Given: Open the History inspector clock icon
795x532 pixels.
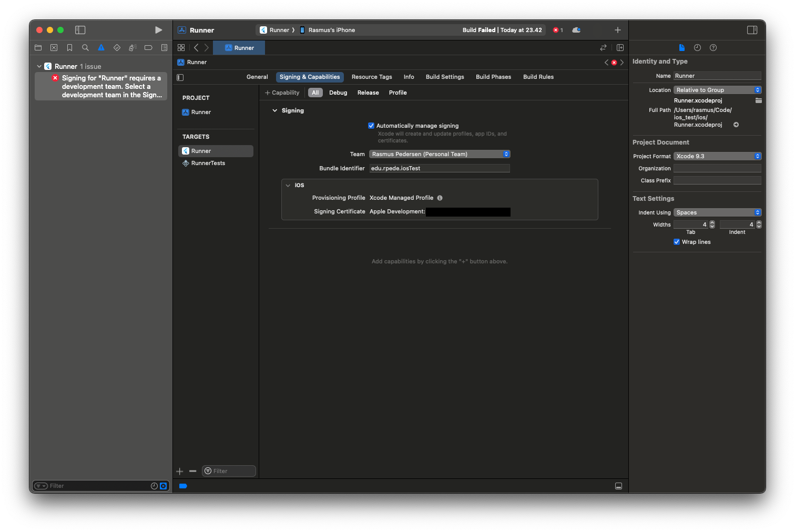Looking at the screenshot, I should 697,47.
